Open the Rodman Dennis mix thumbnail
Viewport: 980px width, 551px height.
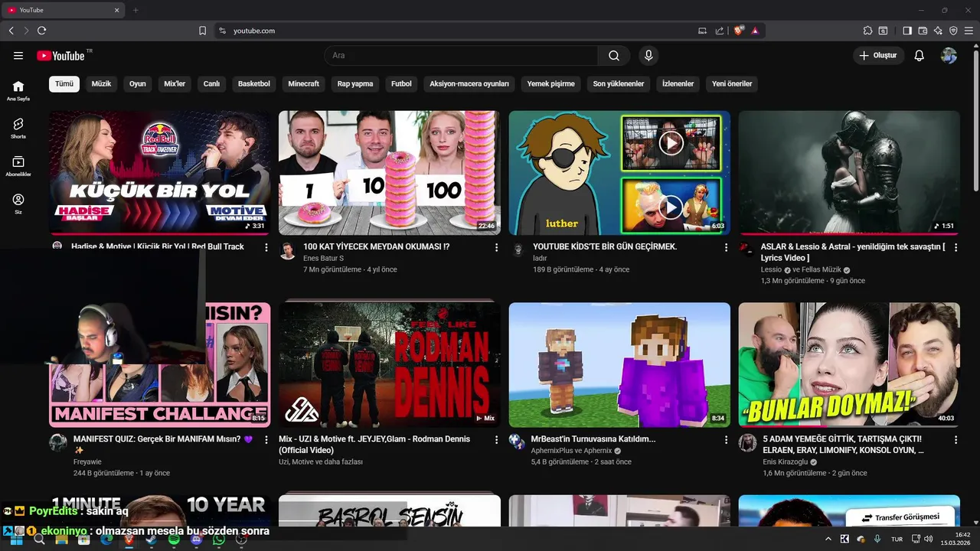390,364
